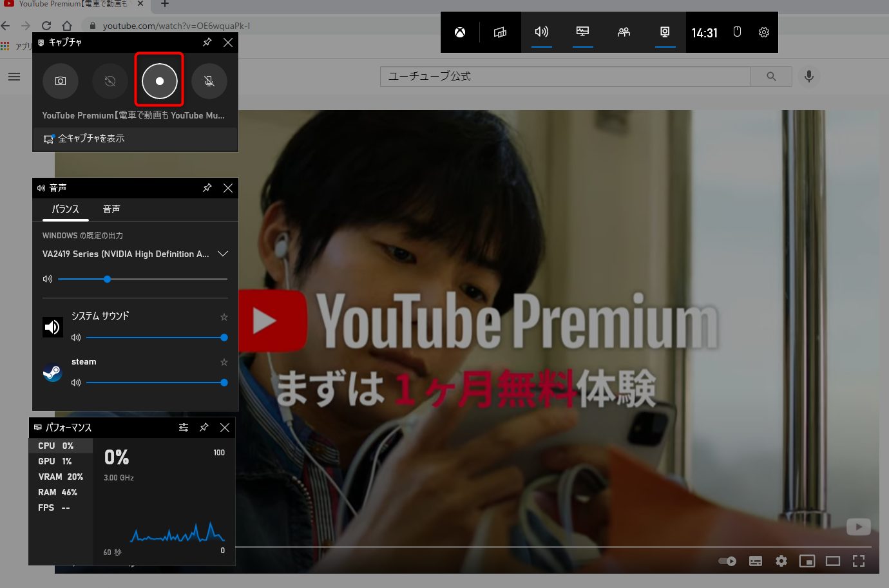Toggle the Audio widget from Game Bar
889x588 pixels.
coord(542,32)
